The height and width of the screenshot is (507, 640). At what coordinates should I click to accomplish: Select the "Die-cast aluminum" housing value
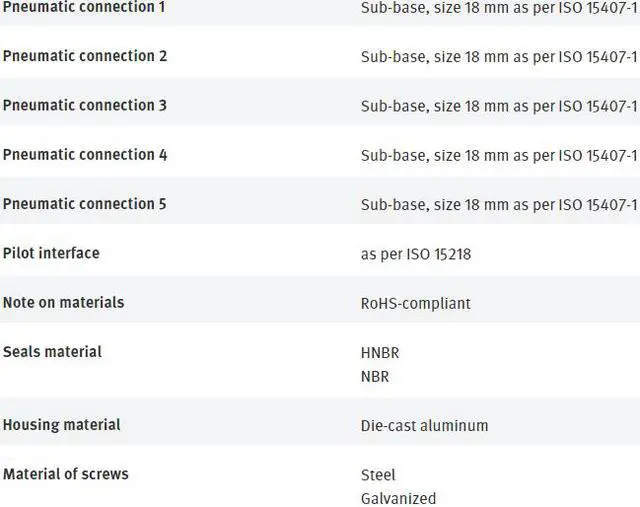pyautogui.click(x=424, y=426)
